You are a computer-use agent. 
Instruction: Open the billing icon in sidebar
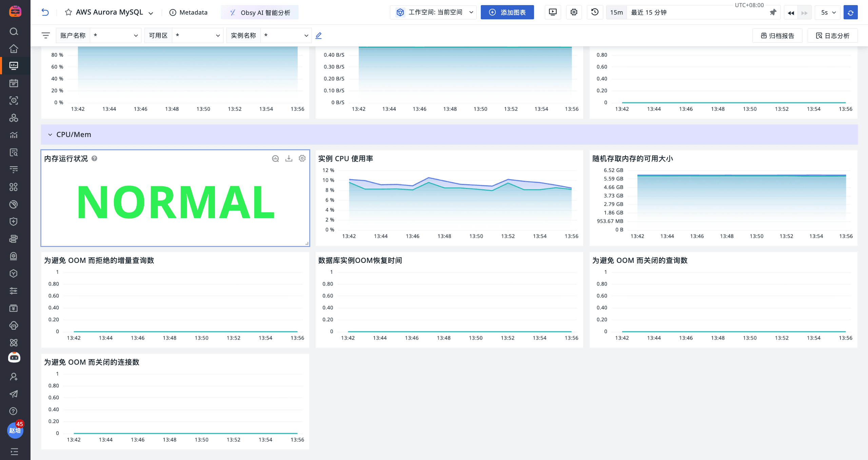point(14,308)
